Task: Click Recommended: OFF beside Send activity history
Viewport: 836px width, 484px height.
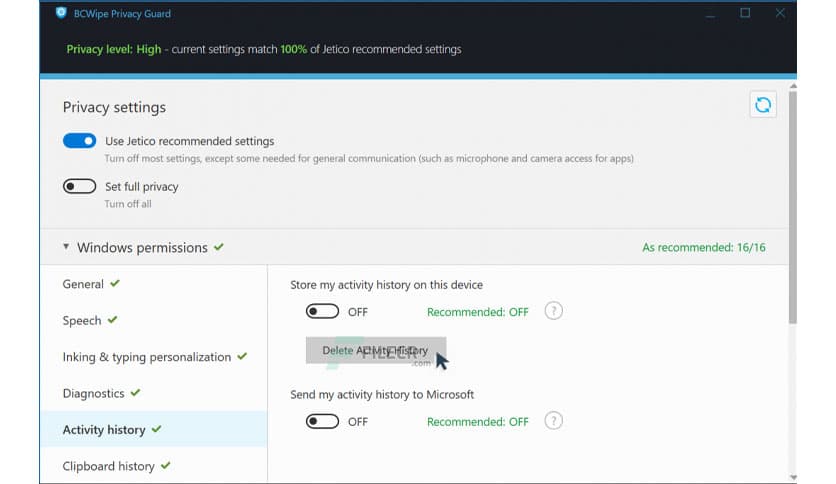Action: point(477,422)
